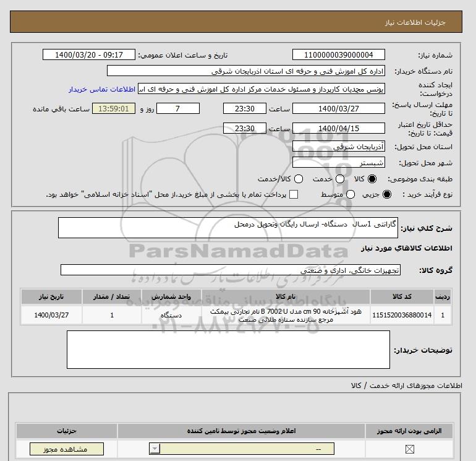This screenshot has height=461, width=476.
Task: Click the اطلاعات مجوزهای ارائه خدمت / کالا heading
Action: point(407,386)
